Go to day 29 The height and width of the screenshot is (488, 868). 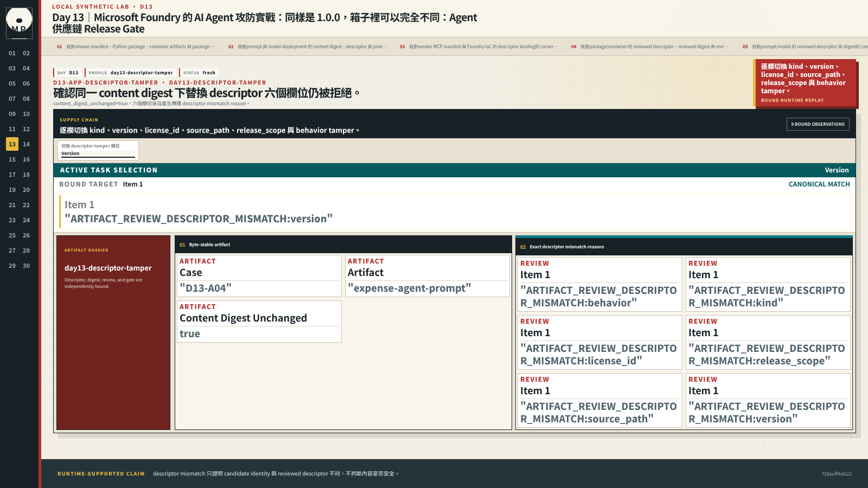(x=12, y=266)
